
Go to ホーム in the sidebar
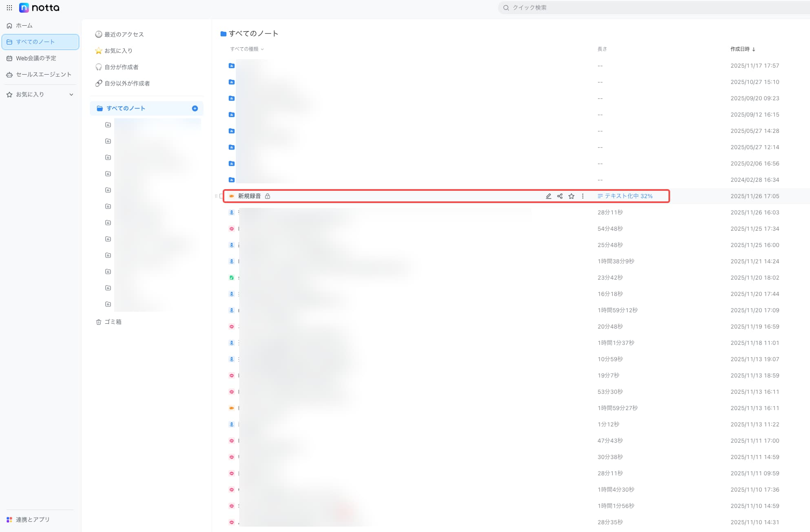point(24,26)
